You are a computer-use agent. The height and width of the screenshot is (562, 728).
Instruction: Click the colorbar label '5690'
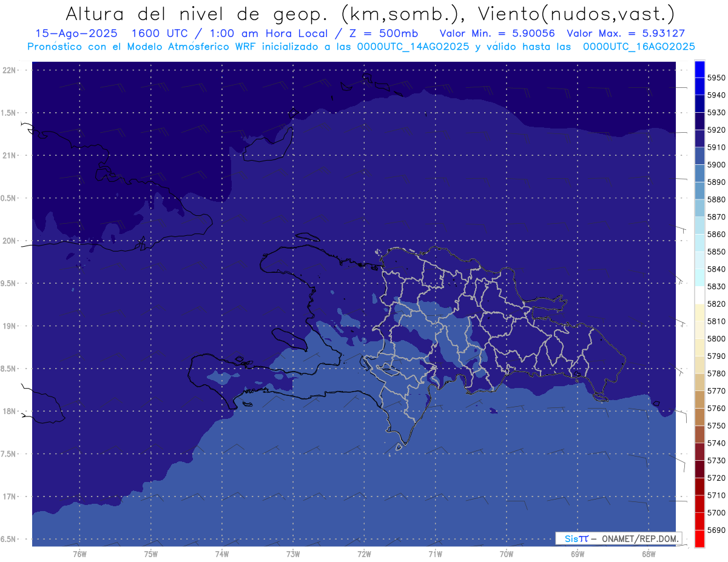click(x=716, y=530)
